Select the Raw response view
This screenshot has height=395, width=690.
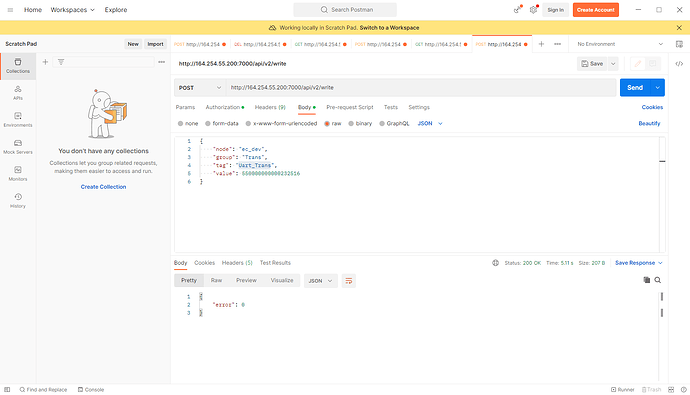click(x=216, y=280)
